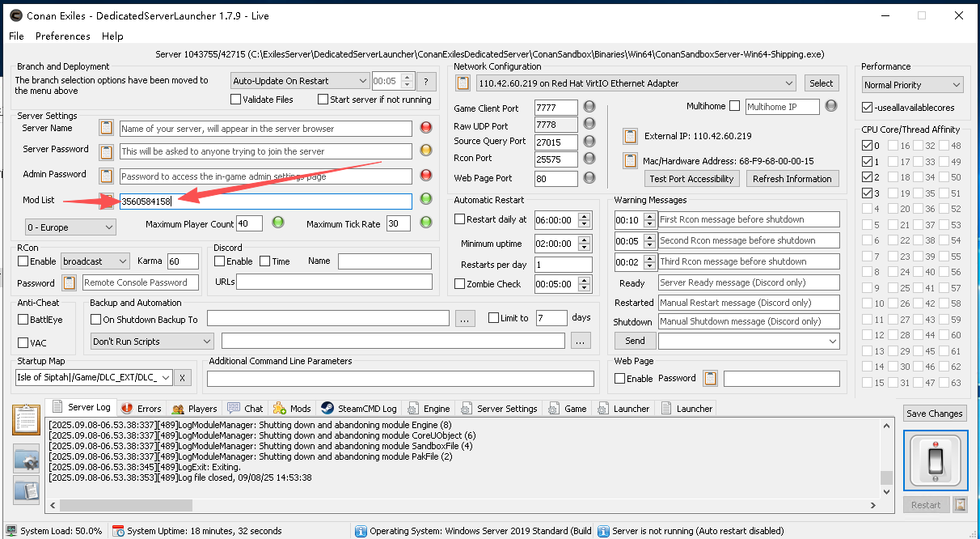Viewport: 980px width, 539px height.
Task: Turn on the Zombie Check checkbox
Action: [x=459, y=284]
